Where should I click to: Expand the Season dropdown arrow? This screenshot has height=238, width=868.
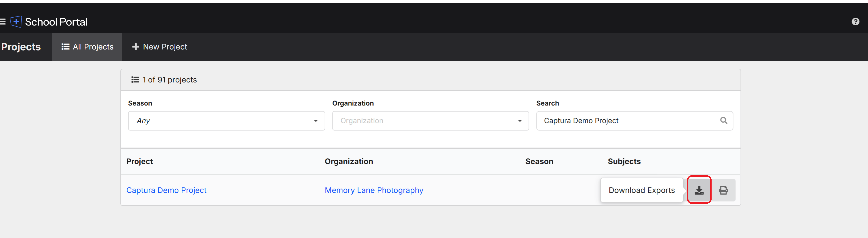[315, 121]
